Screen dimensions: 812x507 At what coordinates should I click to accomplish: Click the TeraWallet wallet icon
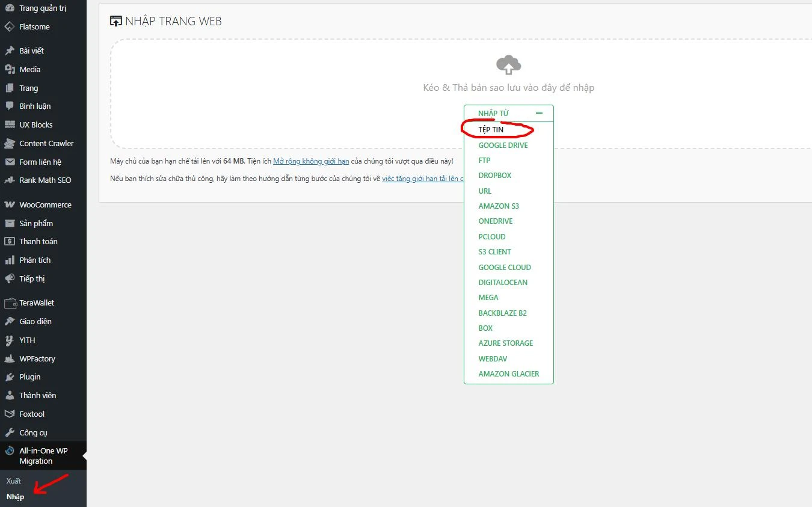tap(9, 303)
